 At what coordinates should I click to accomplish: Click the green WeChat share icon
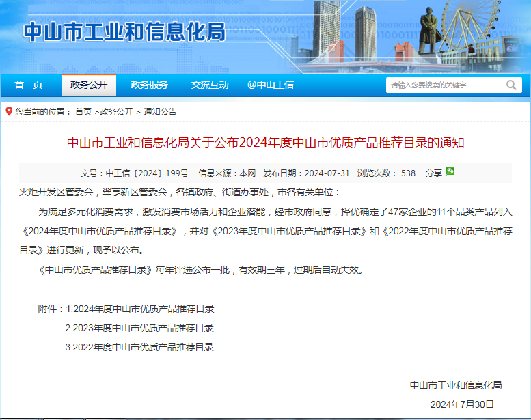(450, 171)
